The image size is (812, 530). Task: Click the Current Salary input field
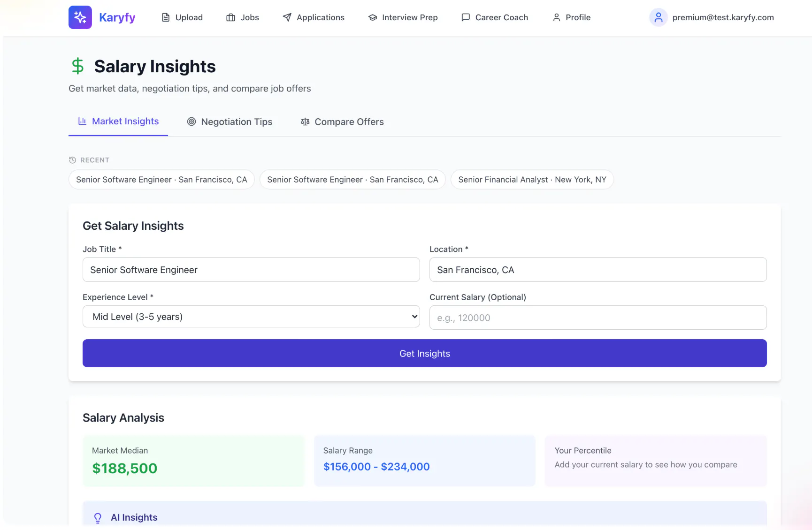598,318
